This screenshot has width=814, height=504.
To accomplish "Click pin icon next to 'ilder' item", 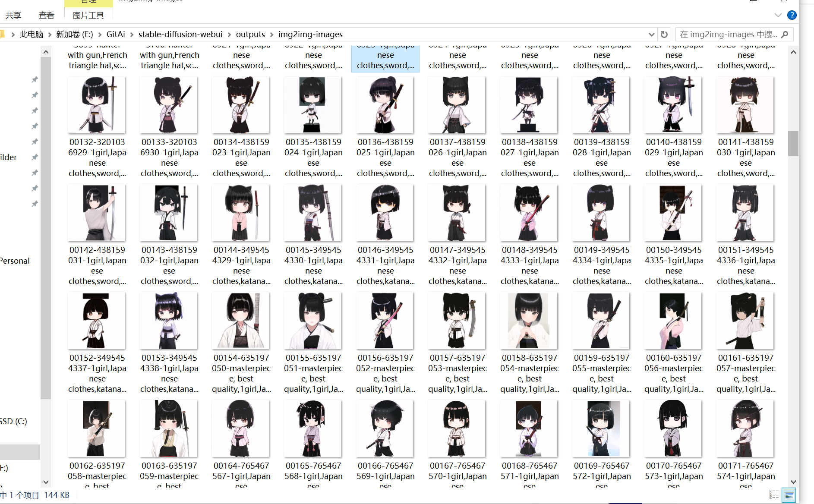I will (35, 157).
